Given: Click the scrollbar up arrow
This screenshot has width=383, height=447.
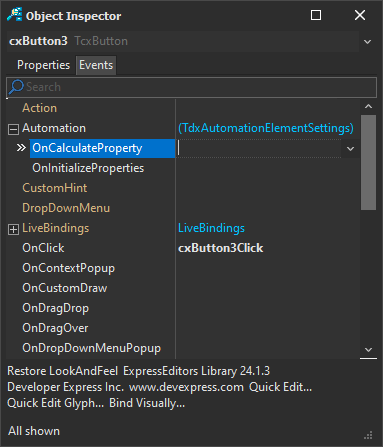Looking at the screenshot, I should click(368, 106).
